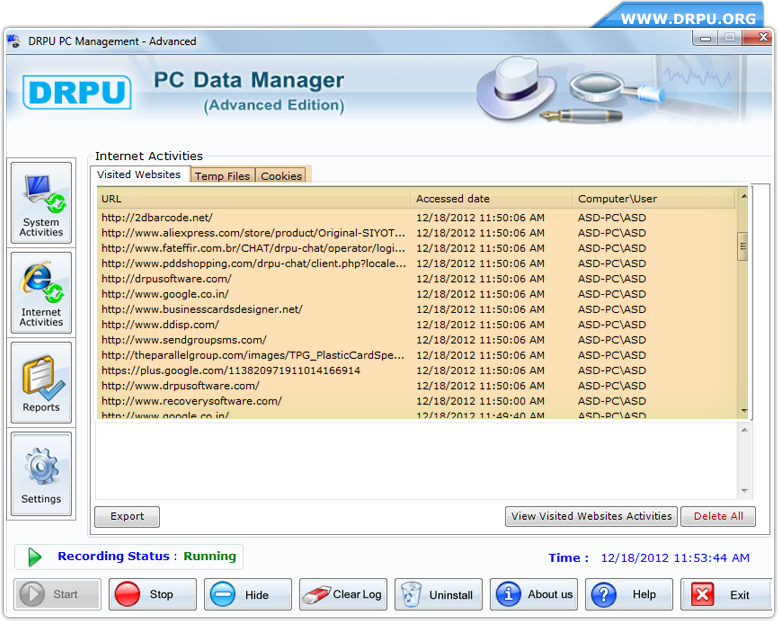The image size is (778, 621).
Task: Click the Start recording button
Action: point(58,594)
